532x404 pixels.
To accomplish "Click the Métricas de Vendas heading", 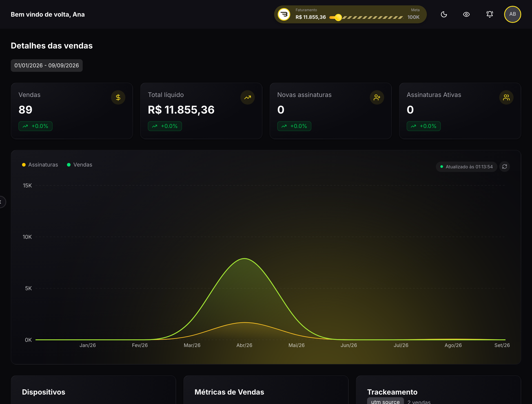I will (229, 392).
